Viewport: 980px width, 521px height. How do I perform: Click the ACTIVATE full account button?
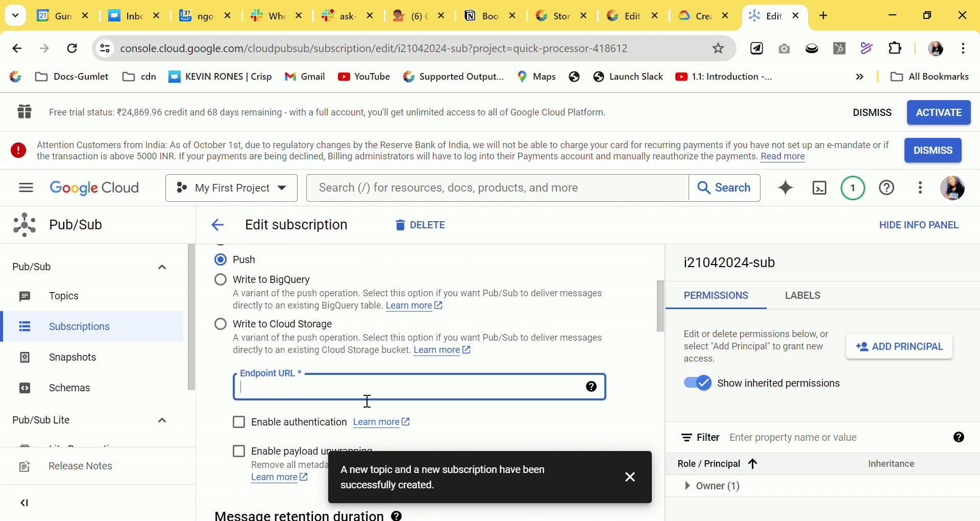[x=939, y=112]
